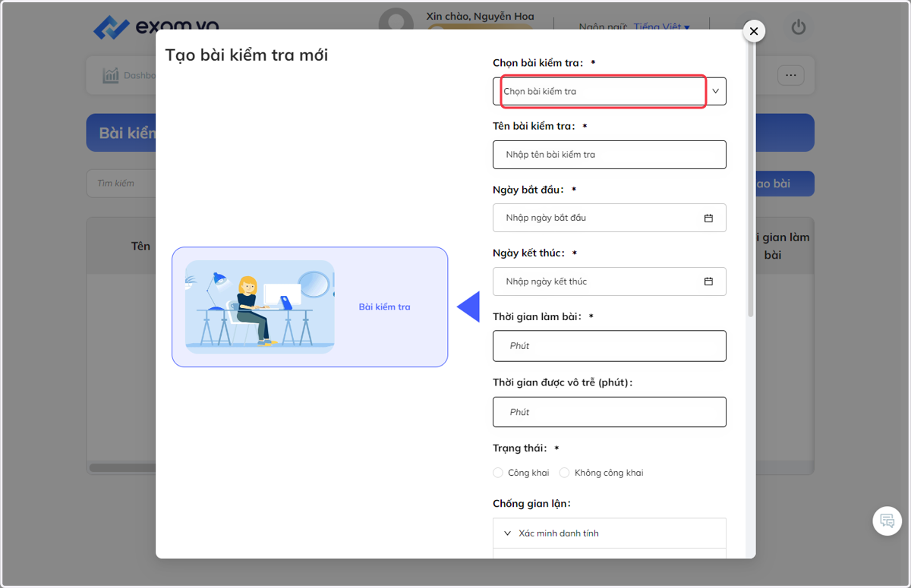This screenshot has width=911, height=588.
Task: Click the 'Nhập ngày bắt đầu' date field
Action: pyautogui.click(x=609, y=218)
